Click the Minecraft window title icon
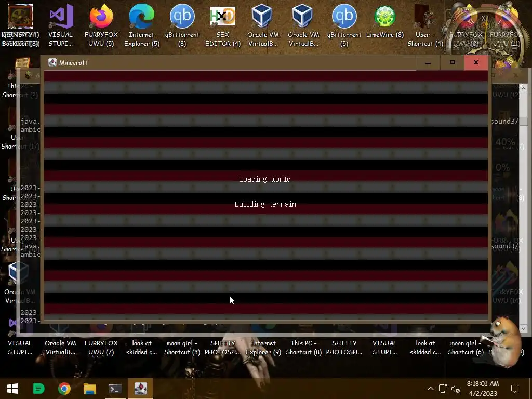The width and height of the screenshot is (532, 399). (x=52, y=62)
